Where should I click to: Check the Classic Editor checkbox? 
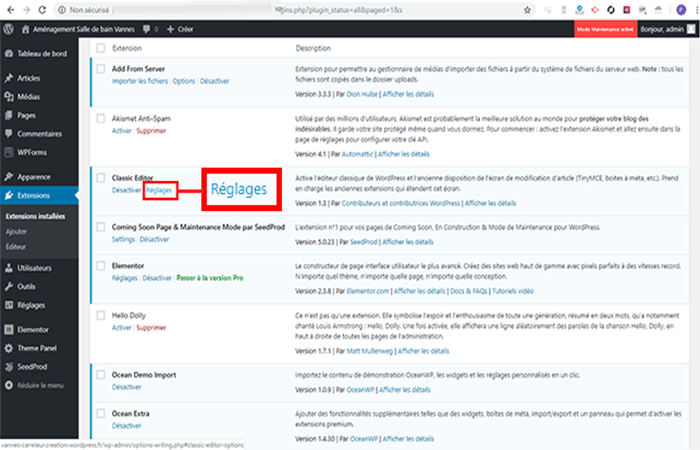[101, 178]
